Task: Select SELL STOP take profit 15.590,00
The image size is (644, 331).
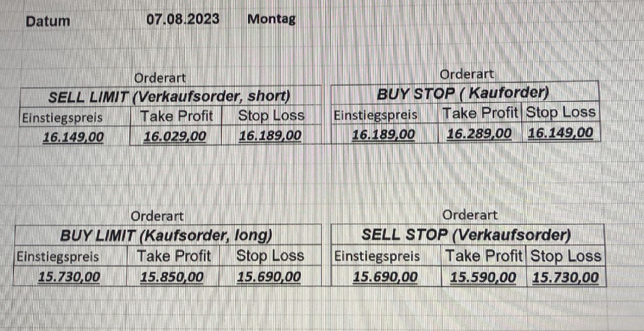Action: 483,278
